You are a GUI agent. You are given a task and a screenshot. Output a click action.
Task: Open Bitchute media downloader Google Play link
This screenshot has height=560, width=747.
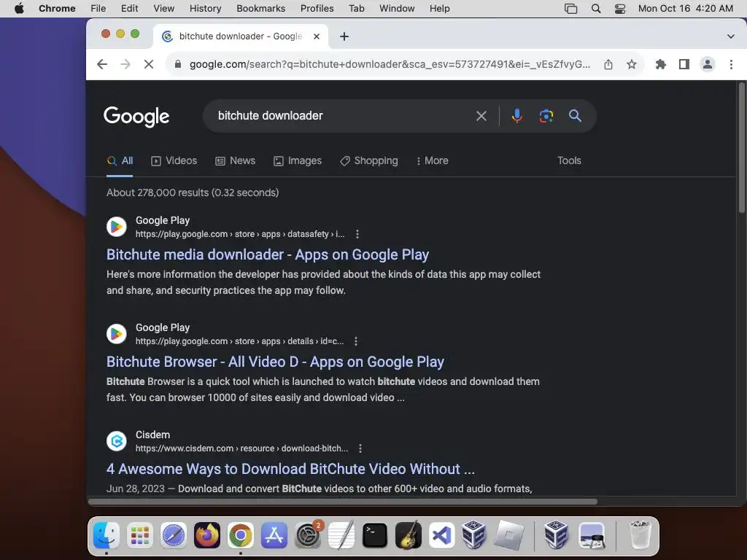tap(268, 254)
